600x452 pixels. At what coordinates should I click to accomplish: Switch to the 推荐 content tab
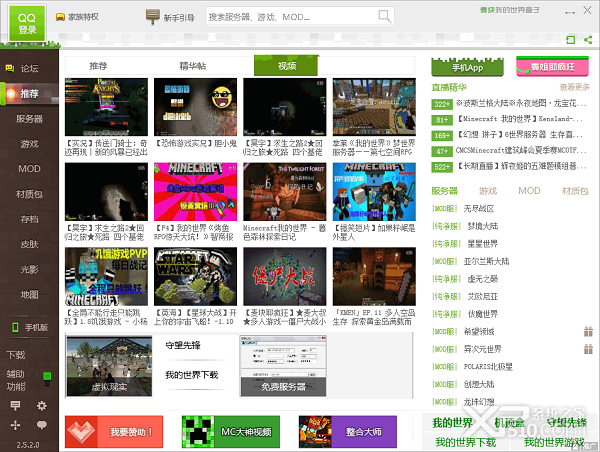pos(98,66)
